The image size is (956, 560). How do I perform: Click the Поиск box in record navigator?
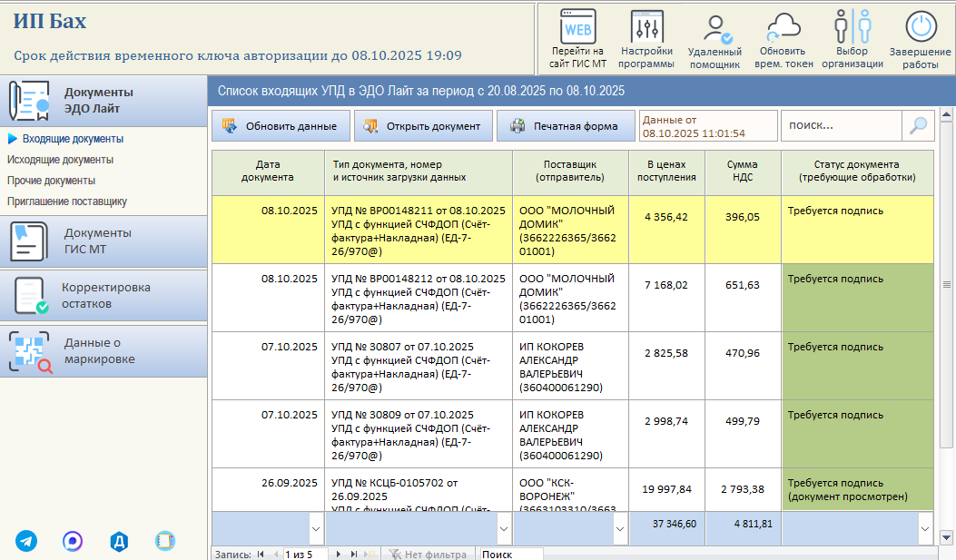coord(511,554)
